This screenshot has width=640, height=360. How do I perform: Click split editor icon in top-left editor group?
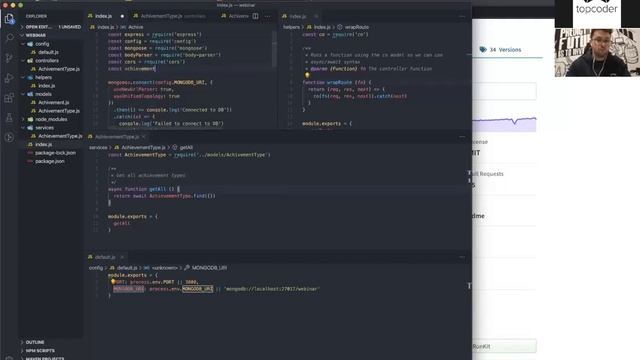point(255,16)
